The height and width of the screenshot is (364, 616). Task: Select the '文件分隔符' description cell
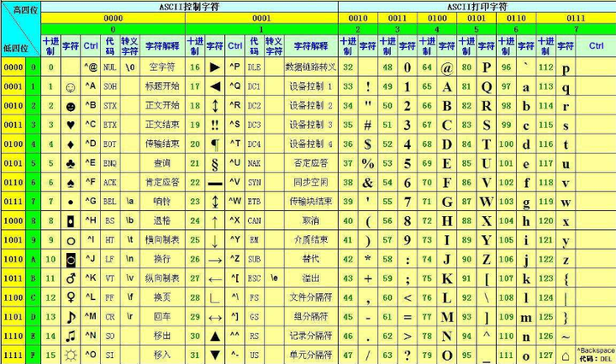pos(311,297)
